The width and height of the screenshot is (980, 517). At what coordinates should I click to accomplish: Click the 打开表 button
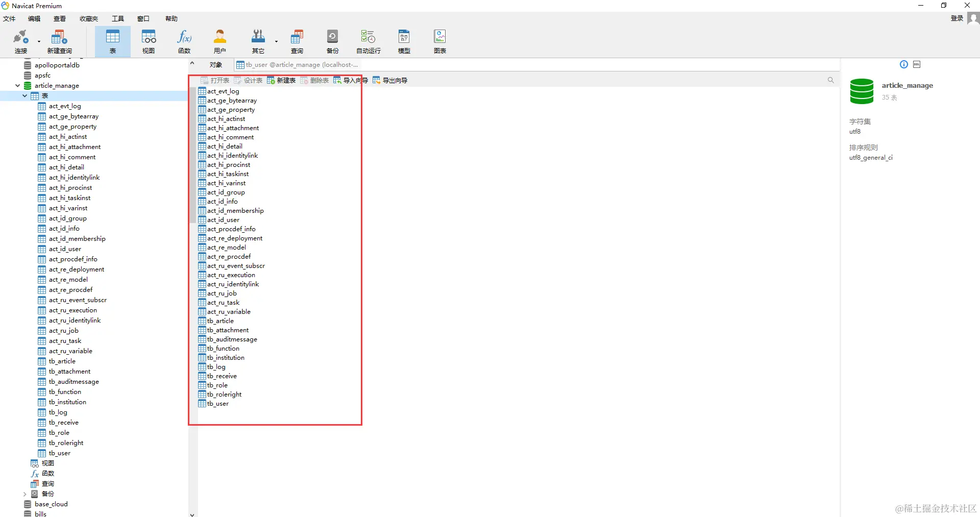215,81
